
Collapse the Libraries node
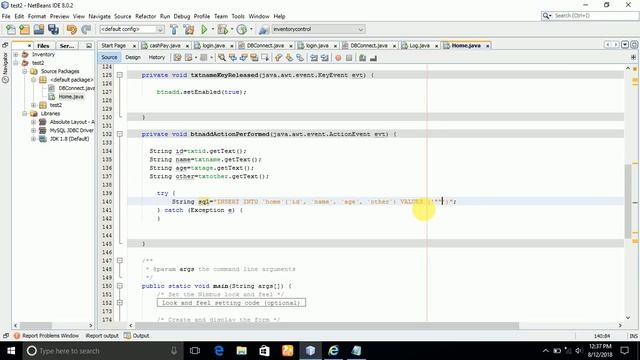tap(24, 113)
